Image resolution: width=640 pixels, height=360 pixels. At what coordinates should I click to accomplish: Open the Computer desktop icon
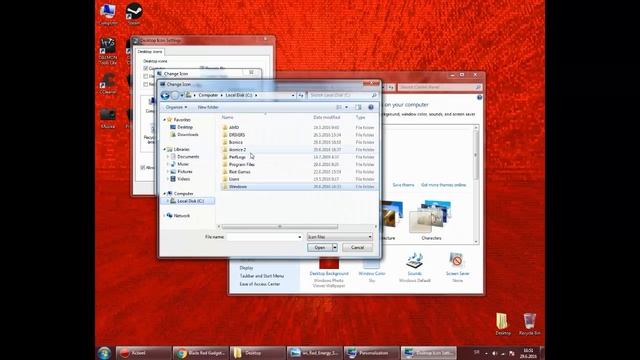coord(108,13)
